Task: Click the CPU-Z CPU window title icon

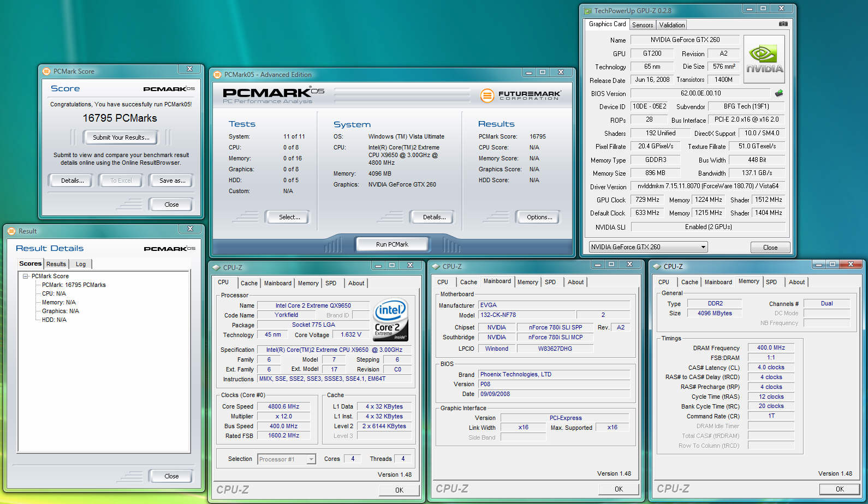Action: point(216,268)
